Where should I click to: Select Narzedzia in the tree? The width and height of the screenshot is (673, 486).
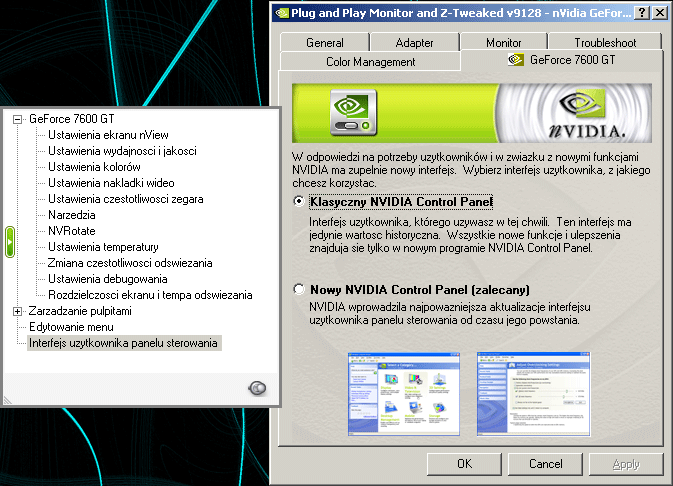pos(72,215)
